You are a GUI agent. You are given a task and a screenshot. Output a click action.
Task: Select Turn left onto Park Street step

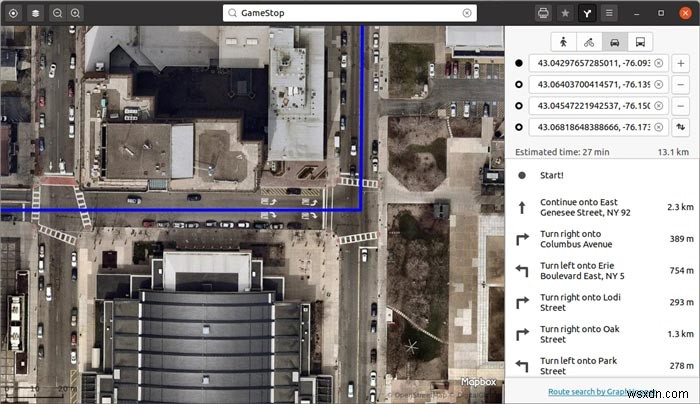602,366
